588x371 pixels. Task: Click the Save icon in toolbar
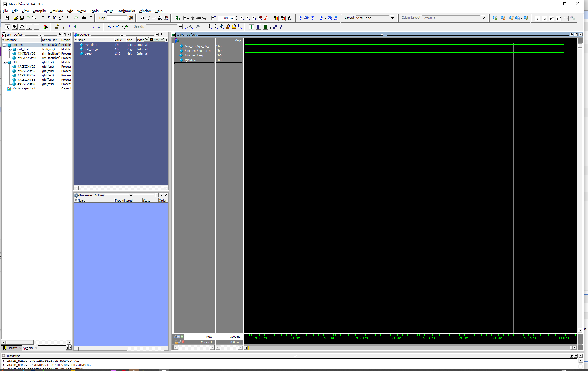(22, 18)
